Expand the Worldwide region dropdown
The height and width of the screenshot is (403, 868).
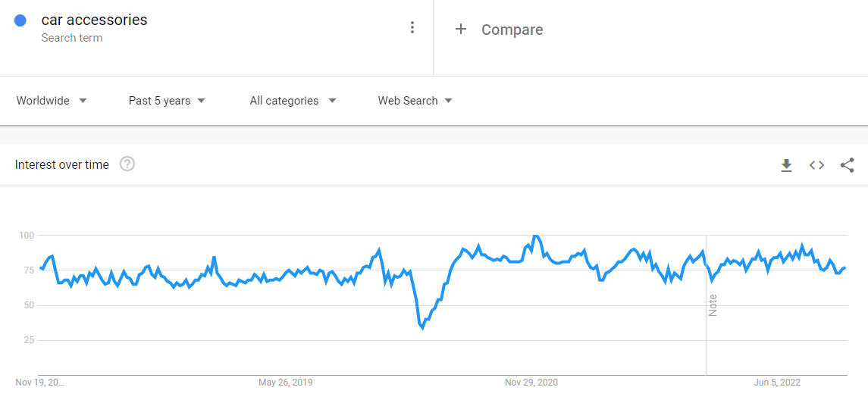click(52, 101)
